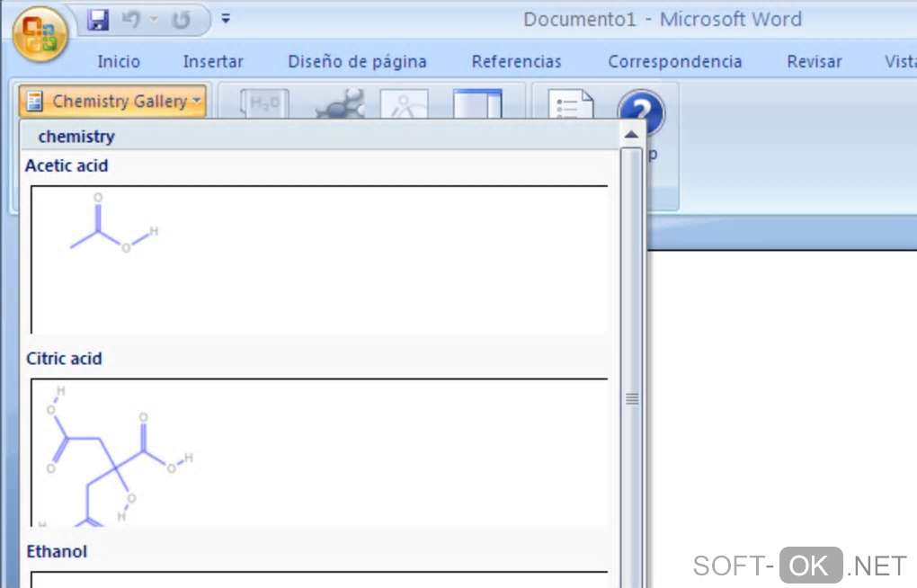The width and height of the screenshot is (917, 588).
Task: Click the gallery scrollbar up arrow
Action: (x=632, y=135)
